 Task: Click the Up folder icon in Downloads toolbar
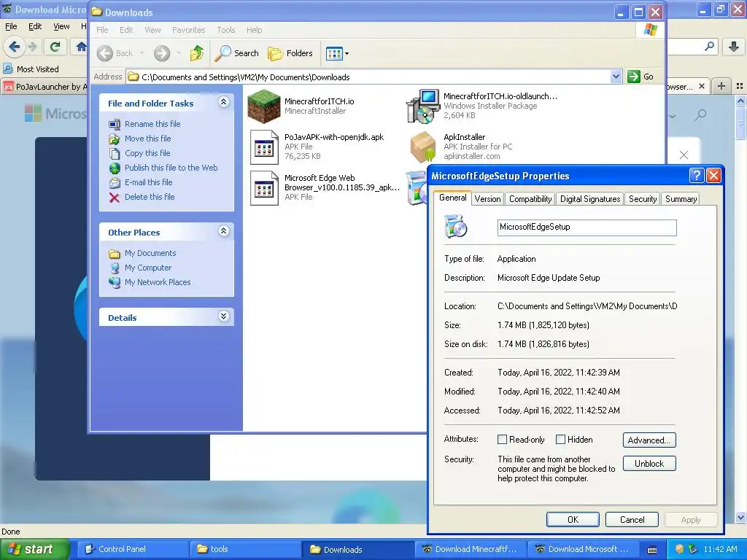click(196, 53)
